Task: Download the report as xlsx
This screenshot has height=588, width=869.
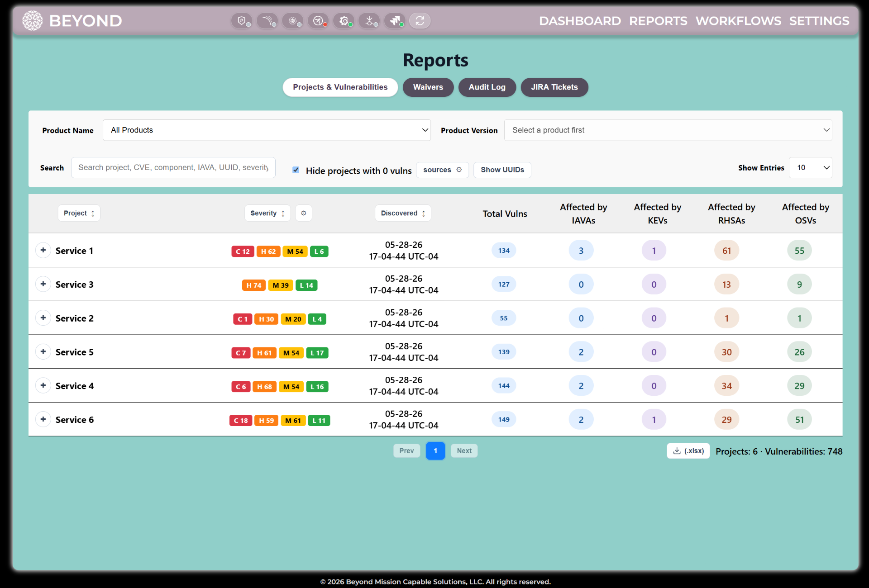Action: tap(688, 451)
